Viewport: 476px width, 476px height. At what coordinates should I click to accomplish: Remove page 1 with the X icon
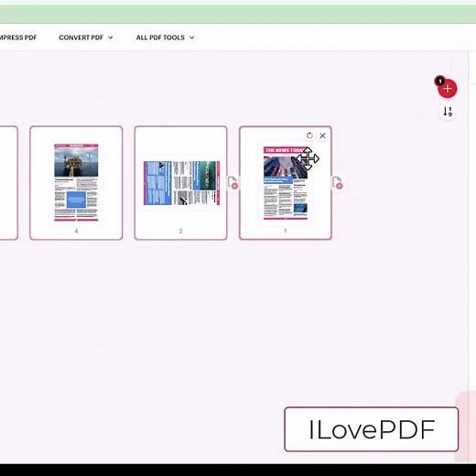322,135
